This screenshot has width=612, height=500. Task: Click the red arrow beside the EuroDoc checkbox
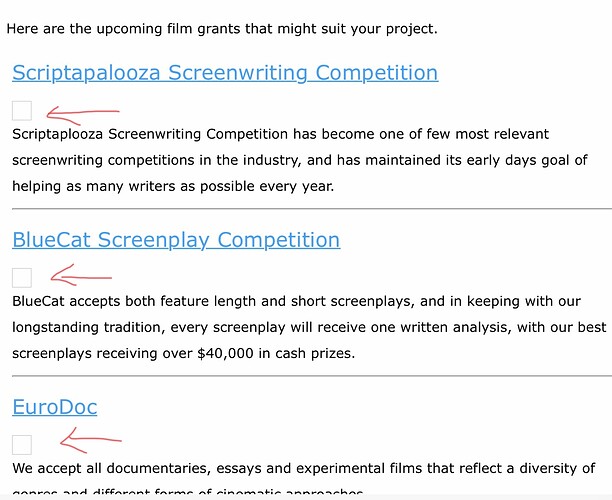(x=91, y=440)
